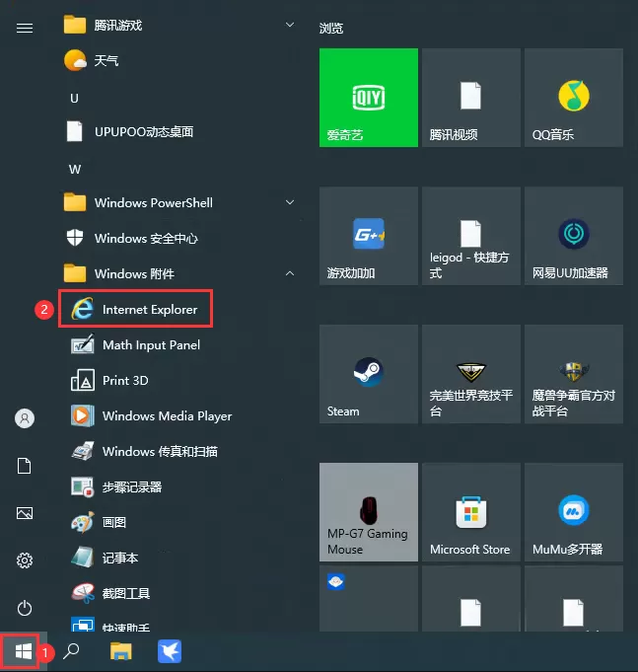
Task: Click the Windows Start button on taskbar
Action: click(x=23, y=651)
